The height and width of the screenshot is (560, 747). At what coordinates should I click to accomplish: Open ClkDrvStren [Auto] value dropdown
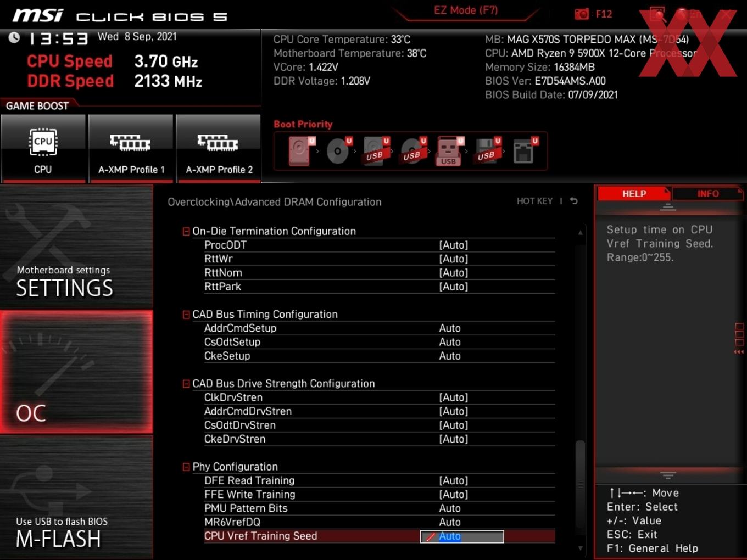pos(454,397)
